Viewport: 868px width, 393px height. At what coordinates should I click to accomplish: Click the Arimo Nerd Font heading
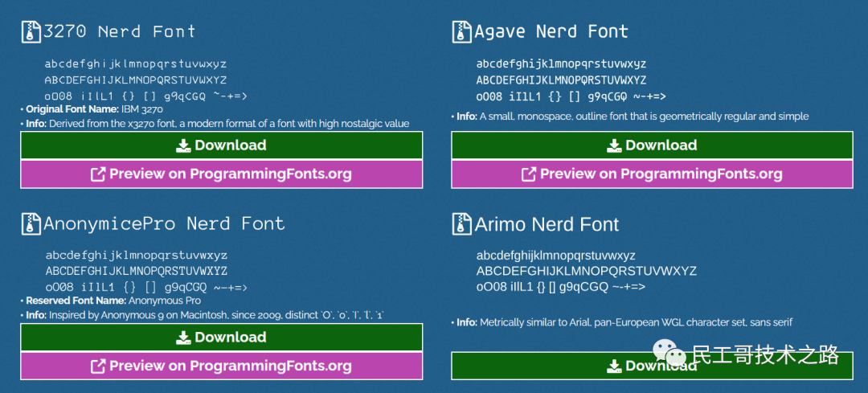[x=547, y=224]
